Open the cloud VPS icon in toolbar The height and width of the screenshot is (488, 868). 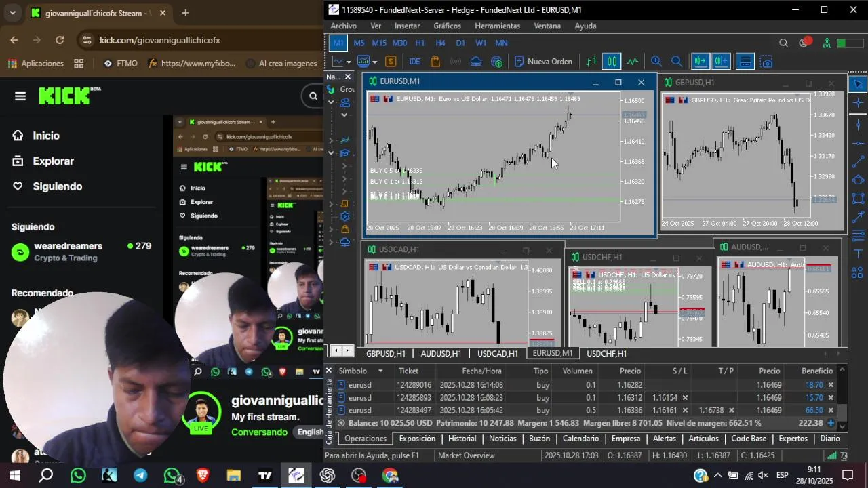click(476, 62)
